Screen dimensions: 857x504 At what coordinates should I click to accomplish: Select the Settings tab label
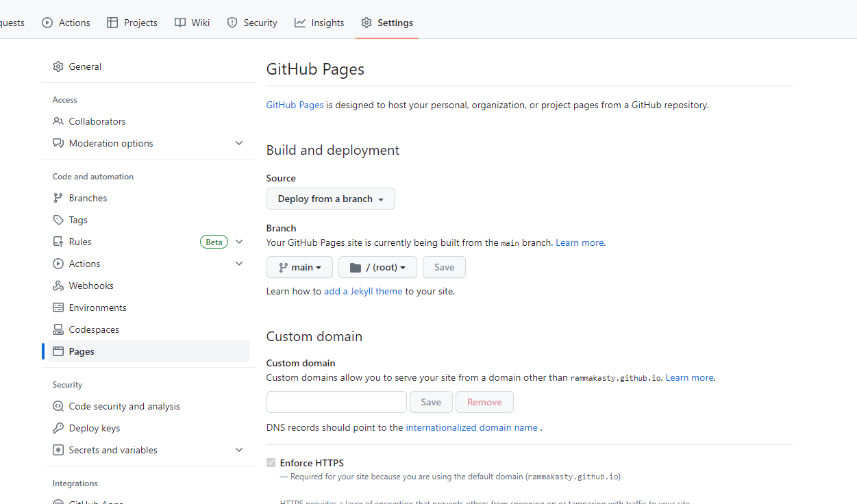[x=395, y=23]
